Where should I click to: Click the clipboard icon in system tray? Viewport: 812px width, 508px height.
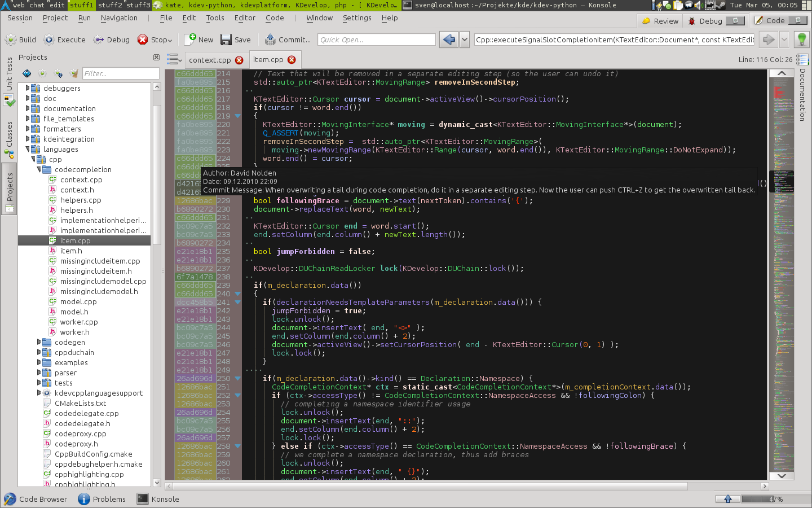pos(678,5)
